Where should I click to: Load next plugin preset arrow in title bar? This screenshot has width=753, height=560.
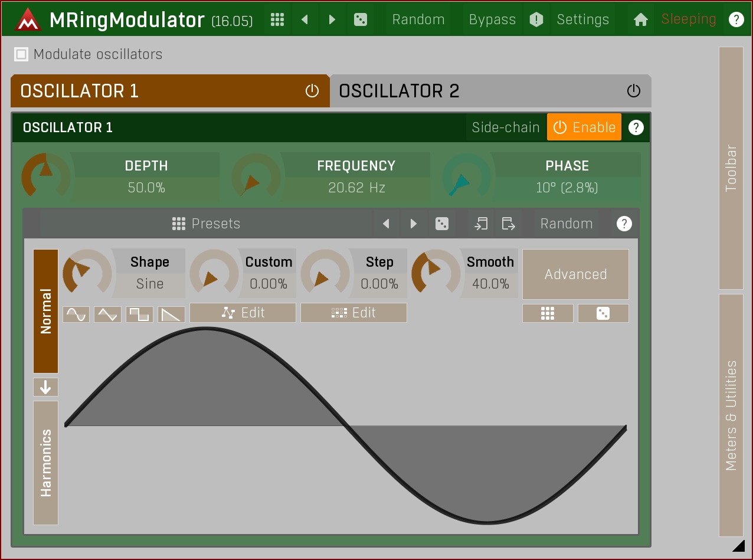click(x=332, y=19)
